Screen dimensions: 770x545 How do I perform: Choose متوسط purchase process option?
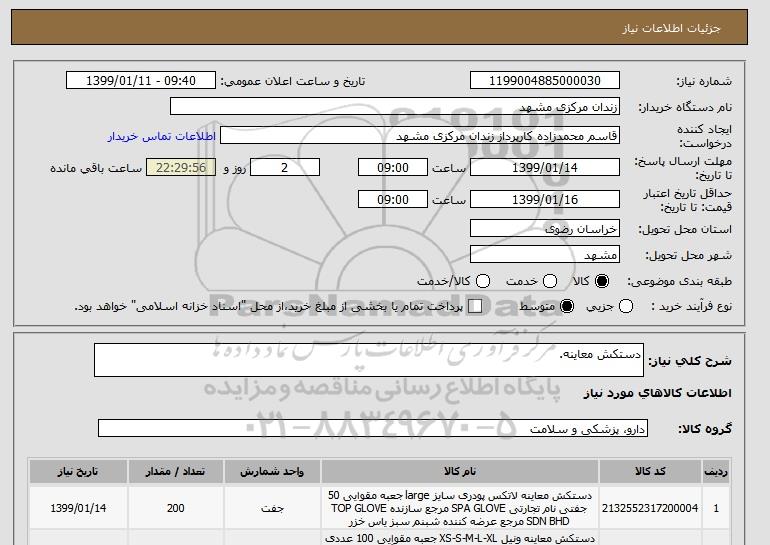tap(567, 306)
